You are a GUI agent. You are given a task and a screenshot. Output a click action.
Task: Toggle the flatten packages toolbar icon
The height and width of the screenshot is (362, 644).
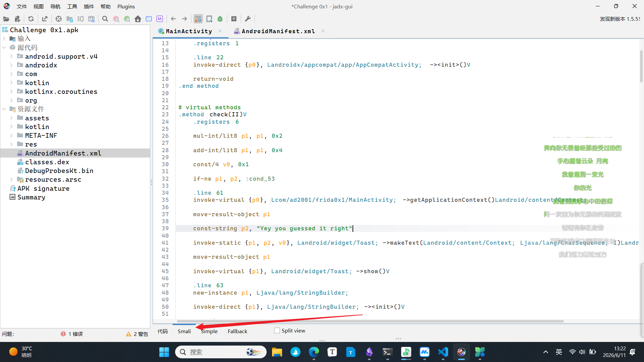[x=70, y=19]
